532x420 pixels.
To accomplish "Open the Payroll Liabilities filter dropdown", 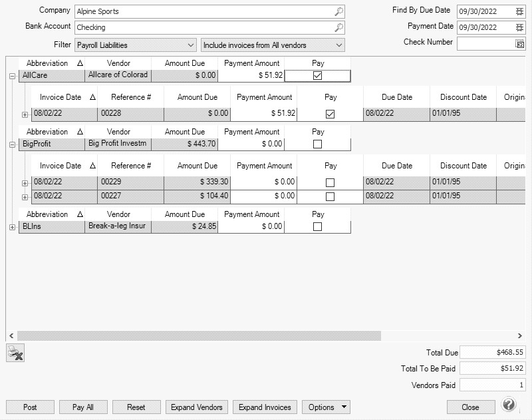I will click(x=136, y=45).
